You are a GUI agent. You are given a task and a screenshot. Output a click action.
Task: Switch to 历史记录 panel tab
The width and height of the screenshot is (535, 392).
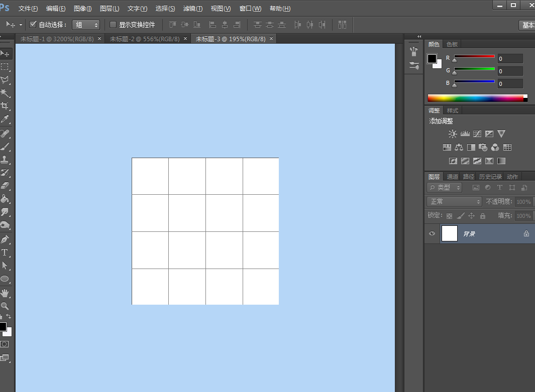tap(490, 177)
